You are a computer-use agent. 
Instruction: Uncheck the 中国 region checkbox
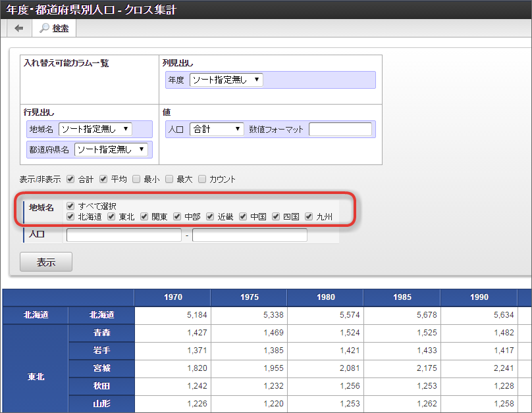pos(242,216)
